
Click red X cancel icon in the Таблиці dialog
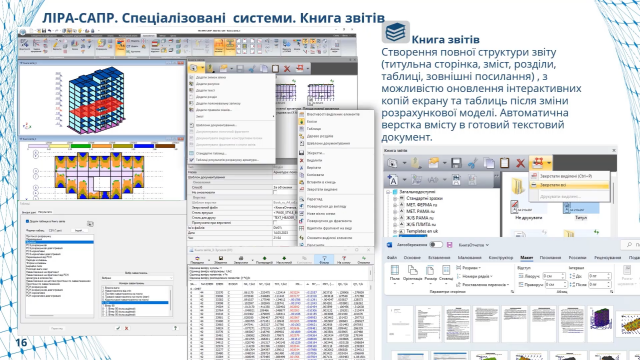coord(127,328)
